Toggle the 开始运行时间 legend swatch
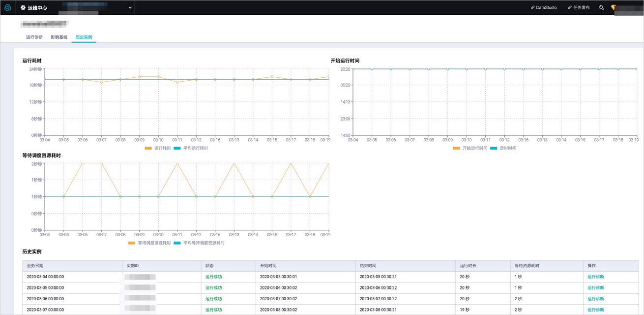 (x=457, y=148)
